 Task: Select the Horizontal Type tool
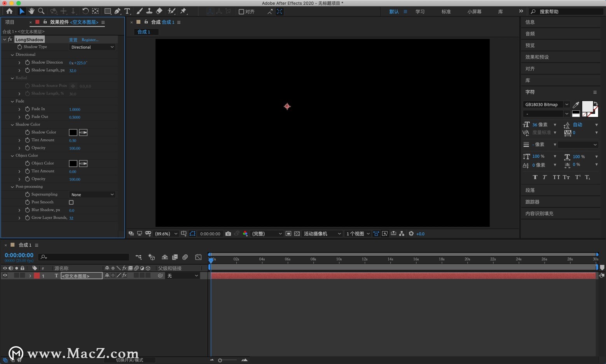(127, 11)
